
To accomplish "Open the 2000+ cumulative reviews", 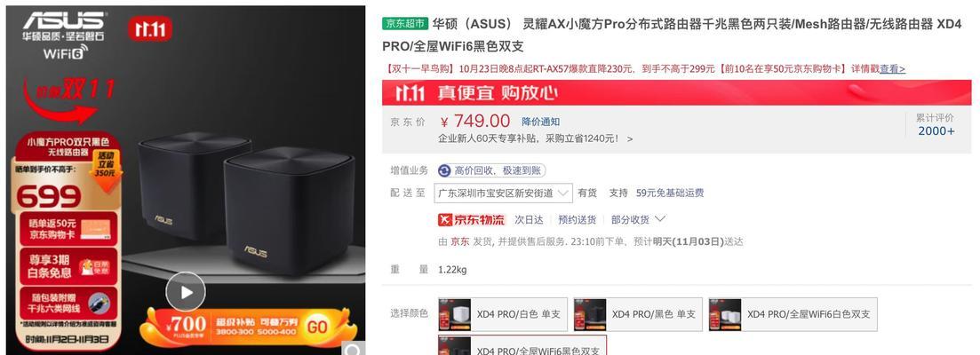I will tap(936, 131).
